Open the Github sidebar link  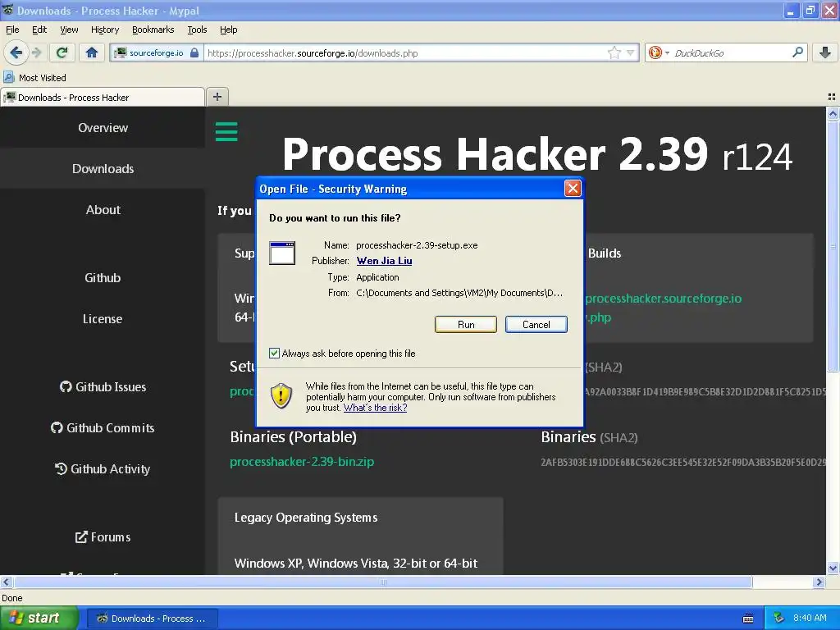coord(103,277)
